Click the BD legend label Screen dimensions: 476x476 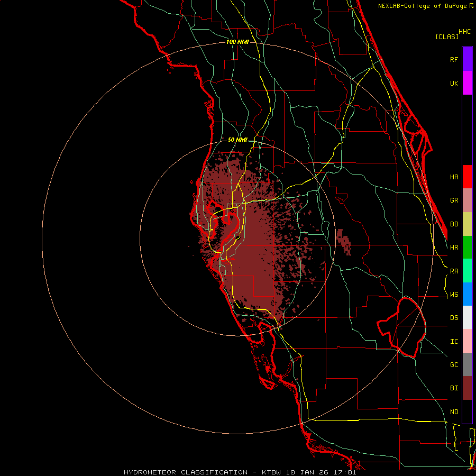point(454,224)
